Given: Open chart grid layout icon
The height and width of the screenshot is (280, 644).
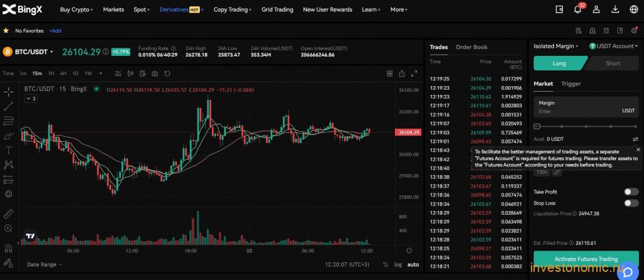Looking at the screenshot, I should [389, 73].
